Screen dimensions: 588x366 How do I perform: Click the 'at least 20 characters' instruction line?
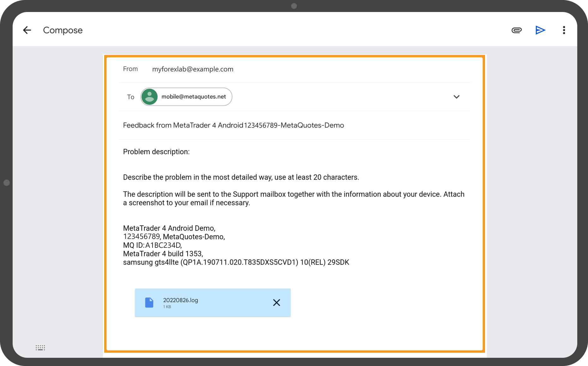(241, 177)
